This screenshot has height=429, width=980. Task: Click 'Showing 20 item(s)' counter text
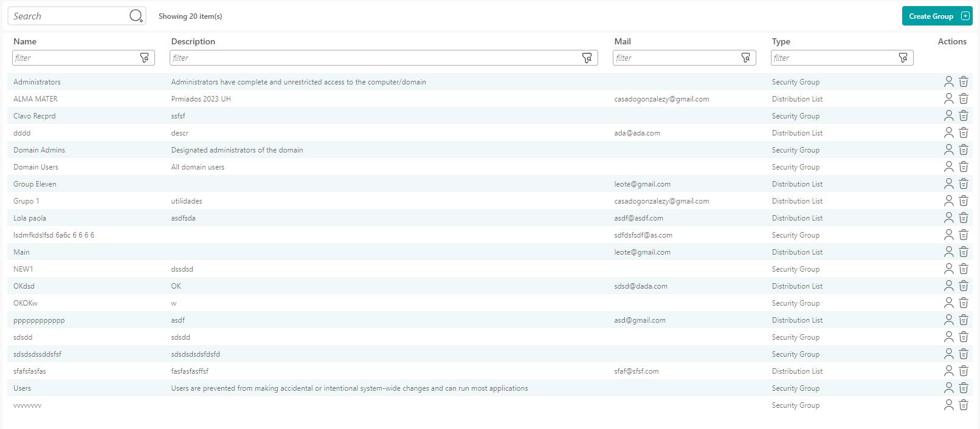[190, 16]
